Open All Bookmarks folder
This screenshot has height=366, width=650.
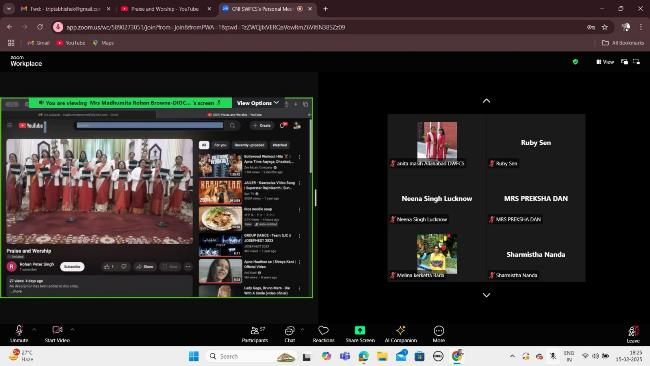pyautogui.click(x=623, y=43)
